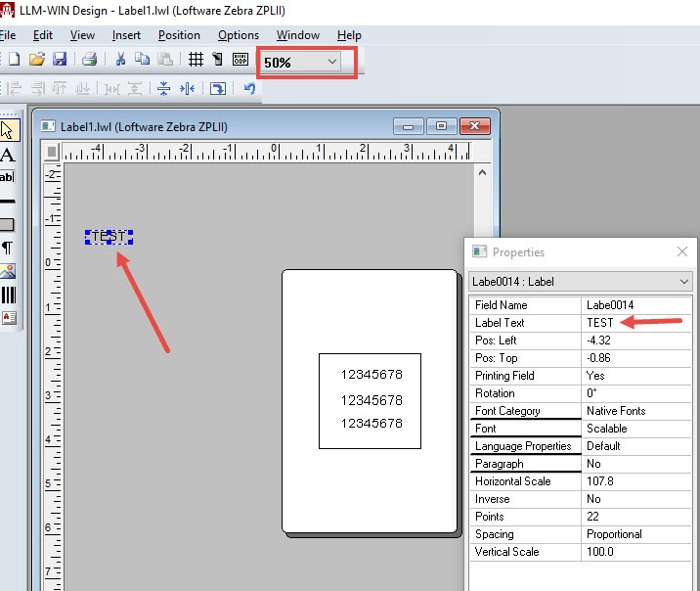Save the label with floppy disk icon
This screenshot has height=591, width=700.
click(x=60, y=59)
